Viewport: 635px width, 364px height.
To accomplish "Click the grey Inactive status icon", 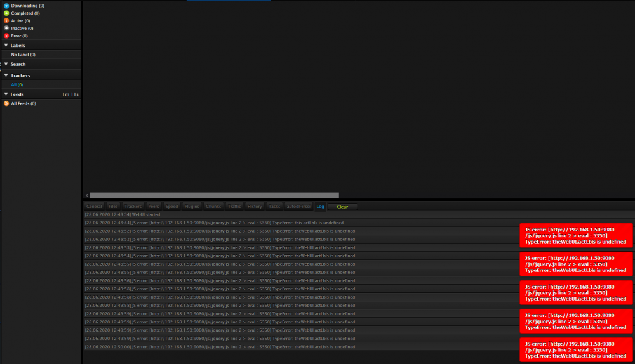I will (x=6, y=29).
